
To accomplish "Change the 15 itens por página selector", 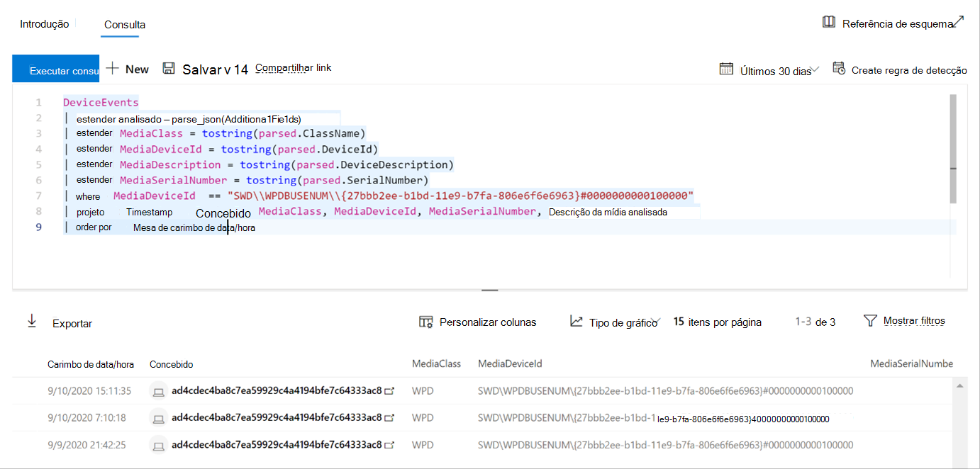I will click(x=717, y=322).
